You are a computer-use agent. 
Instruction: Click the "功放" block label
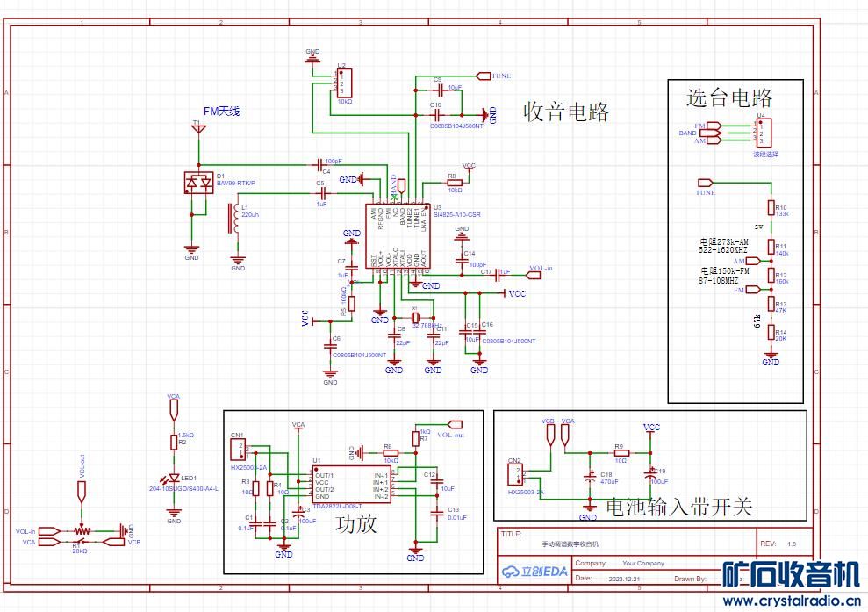point(355,523)
